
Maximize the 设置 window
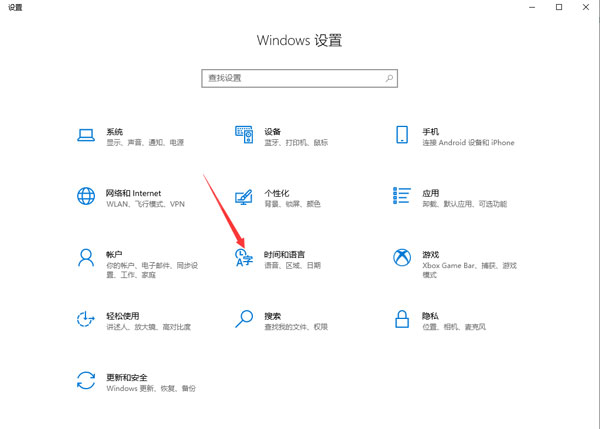pyautogui.click(x=558, y=7)
